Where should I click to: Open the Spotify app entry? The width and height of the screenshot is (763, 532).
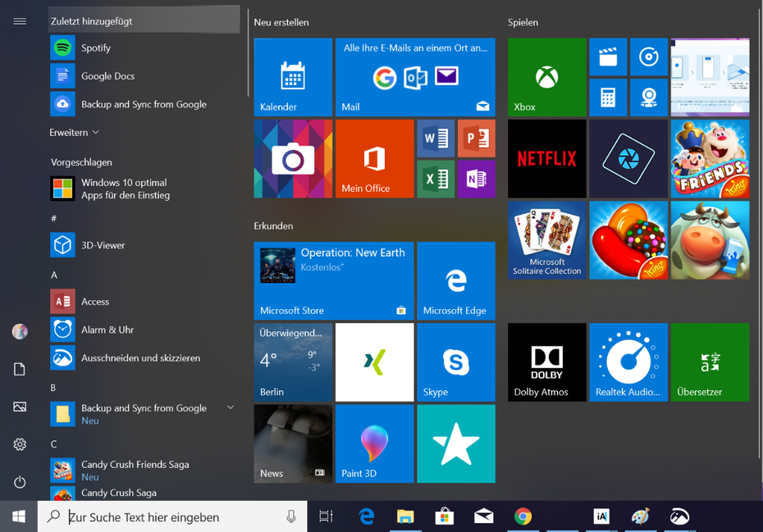click(x=144, y=48)
